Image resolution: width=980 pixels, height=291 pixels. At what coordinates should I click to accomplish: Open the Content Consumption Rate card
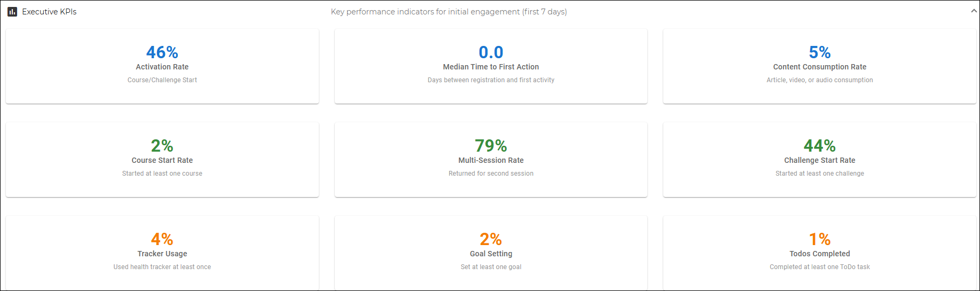(820, 66)
